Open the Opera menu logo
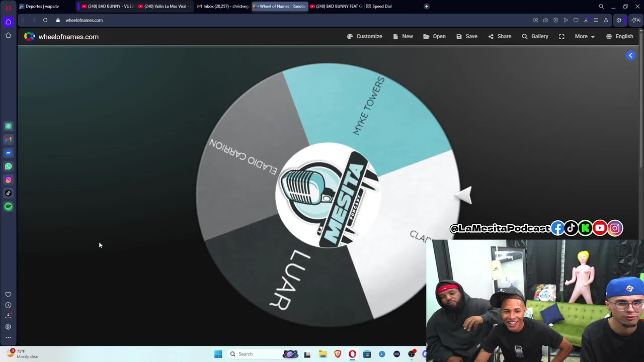 pyautogui.click(x=8, y=8)
